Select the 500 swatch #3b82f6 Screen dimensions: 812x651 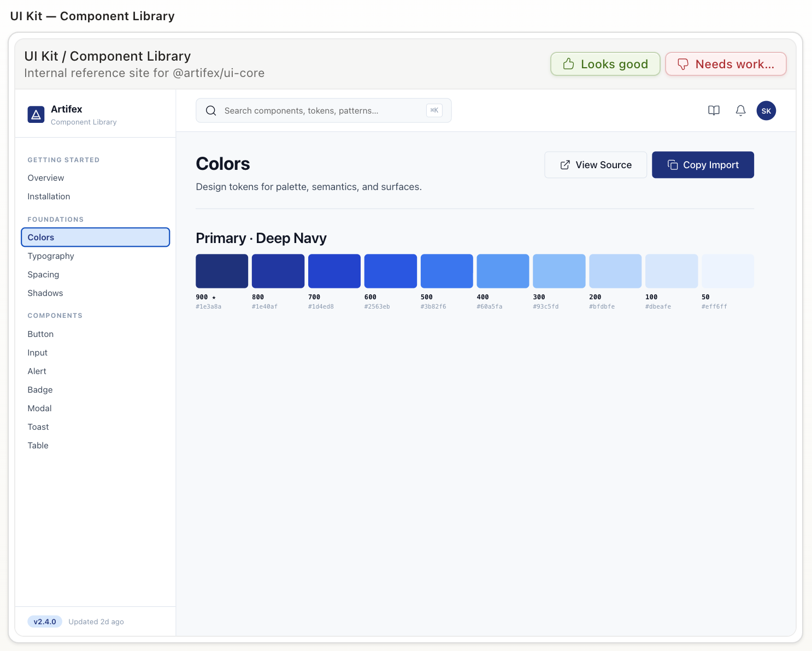(447, 271)
